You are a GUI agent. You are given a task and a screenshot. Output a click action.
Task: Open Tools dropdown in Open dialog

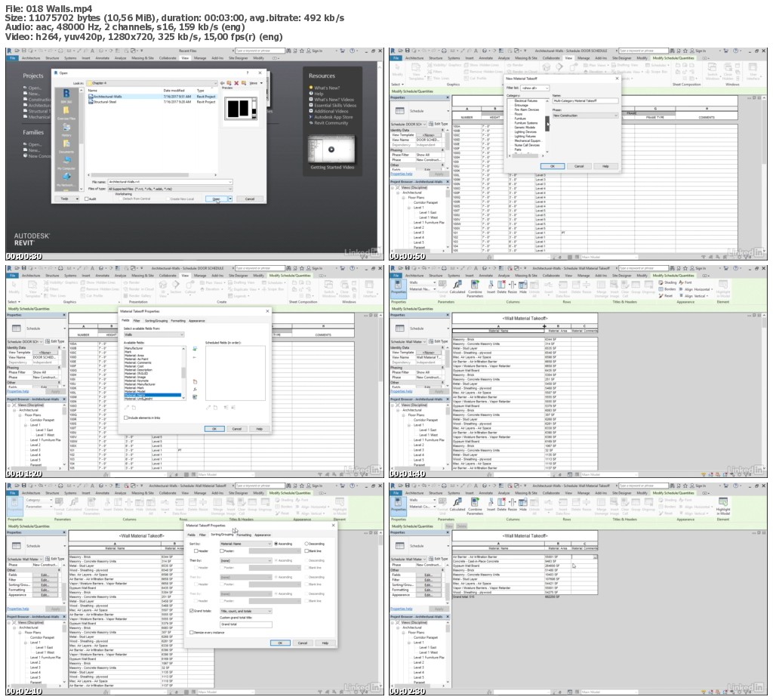[69, 199]
